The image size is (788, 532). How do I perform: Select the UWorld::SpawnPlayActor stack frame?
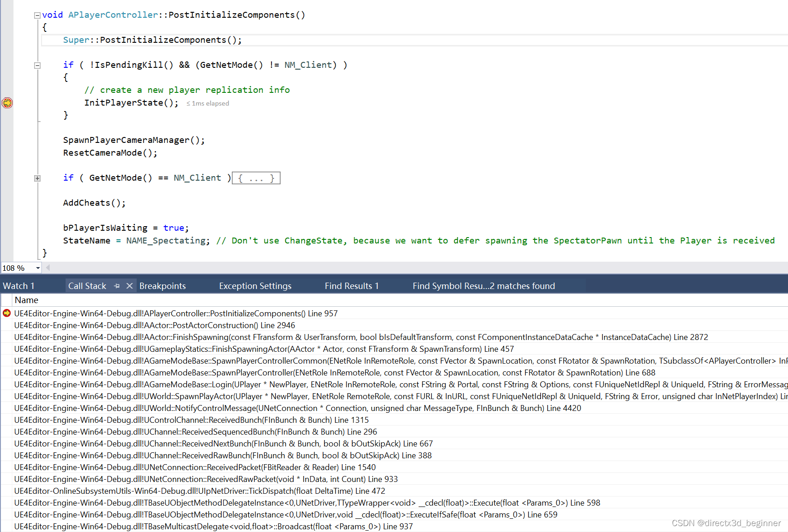[x=401, y=396]
